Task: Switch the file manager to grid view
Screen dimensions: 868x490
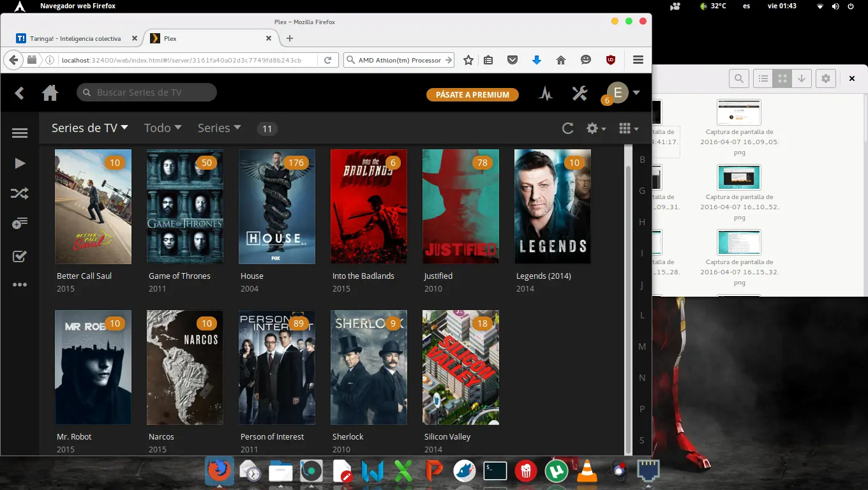Action: click(782, 78)
